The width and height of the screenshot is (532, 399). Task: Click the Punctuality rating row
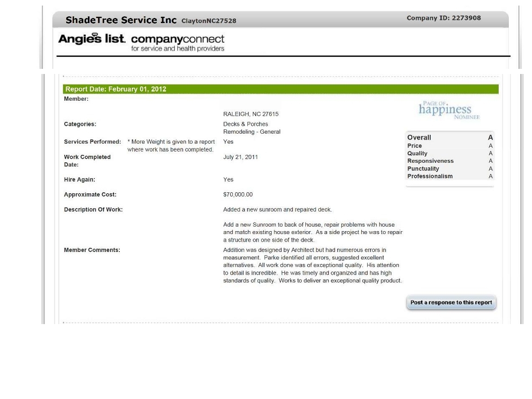tap(449, 169)
